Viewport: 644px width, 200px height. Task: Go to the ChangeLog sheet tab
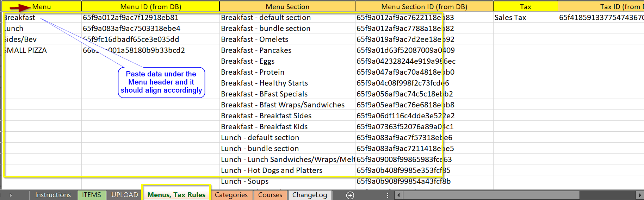310,195
